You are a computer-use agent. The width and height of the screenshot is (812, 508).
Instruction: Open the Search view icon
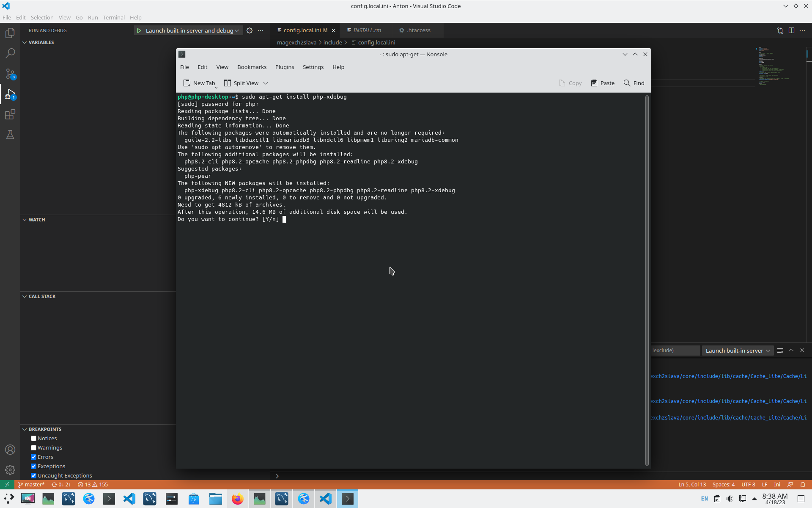[10, 53]
